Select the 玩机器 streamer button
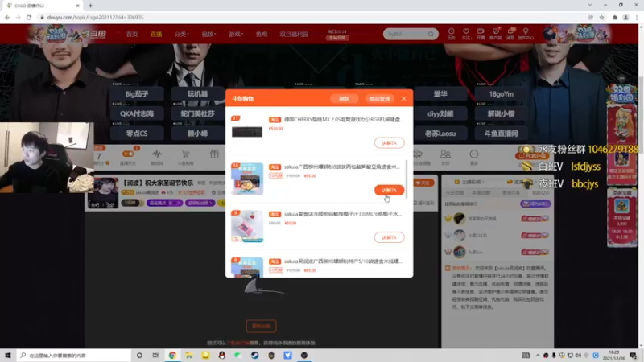Viewport: 644px width, 362px height. pos(197,94)
